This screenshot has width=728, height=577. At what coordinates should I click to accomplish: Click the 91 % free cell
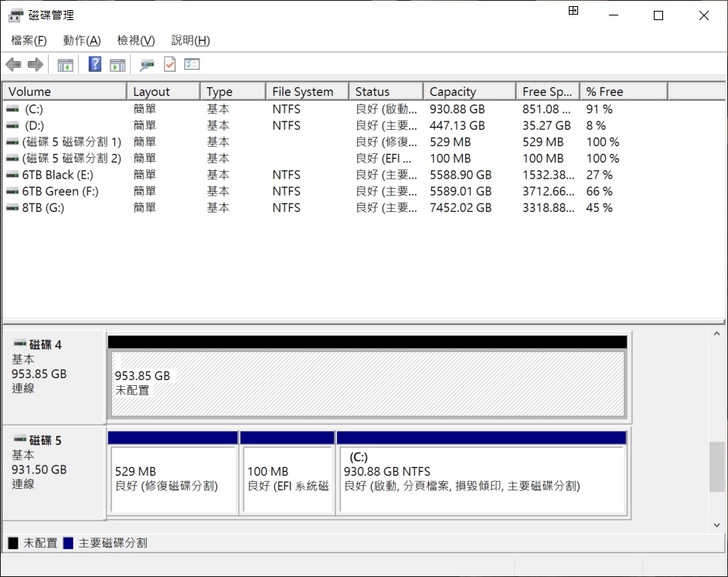pyautogui.click(x=599, y=110)
